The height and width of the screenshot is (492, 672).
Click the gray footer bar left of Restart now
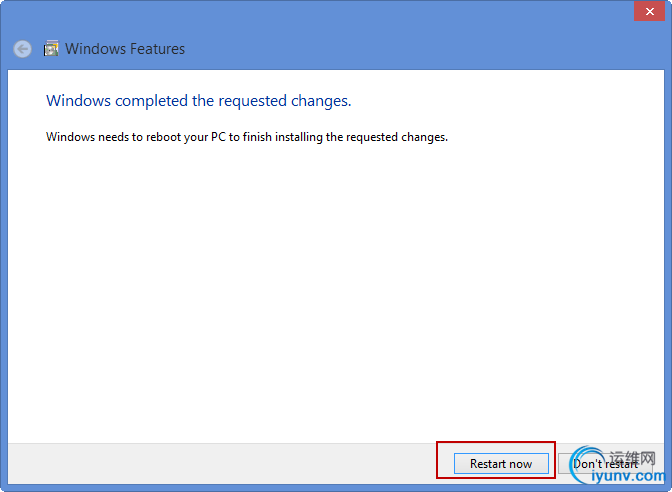[220, 464]
